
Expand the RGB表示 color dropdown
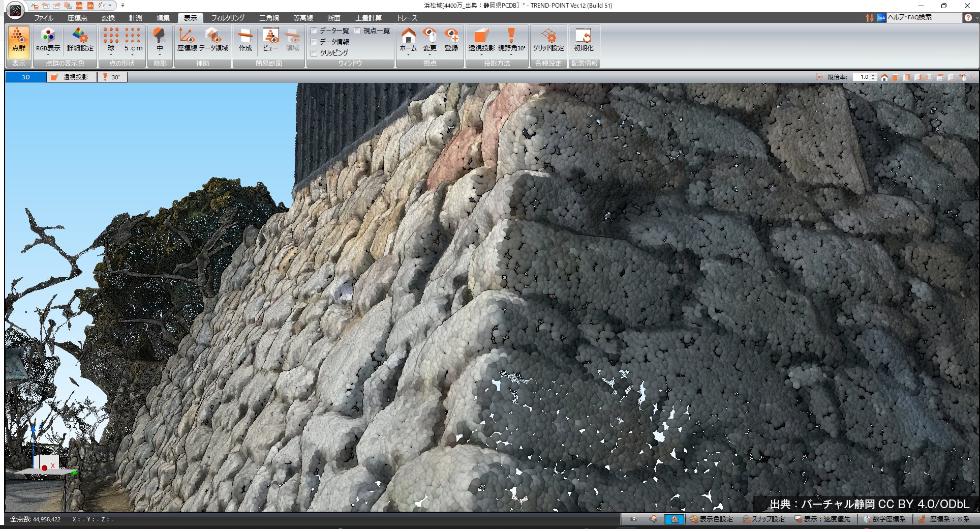coord(48,54)
